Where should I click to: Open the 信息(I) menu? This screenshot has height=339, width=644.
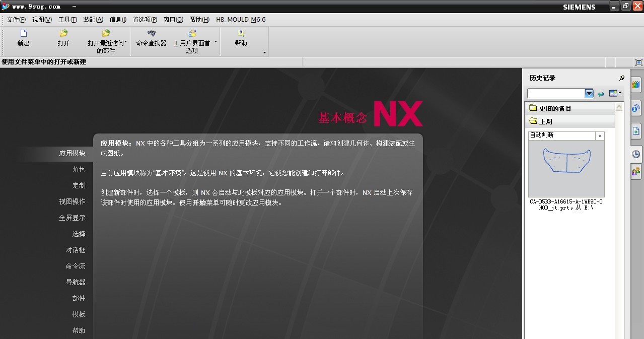118,20
